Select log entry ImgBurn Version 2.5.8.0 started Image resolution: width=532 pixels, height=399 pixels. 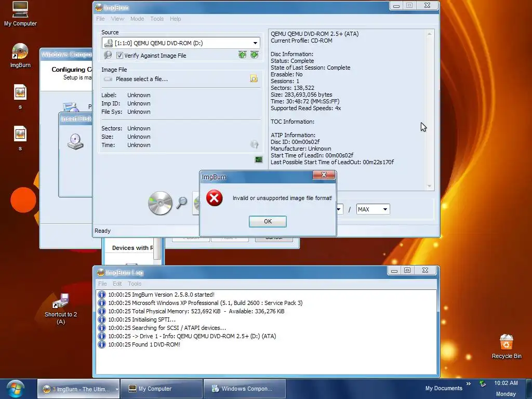pos(161,295)
